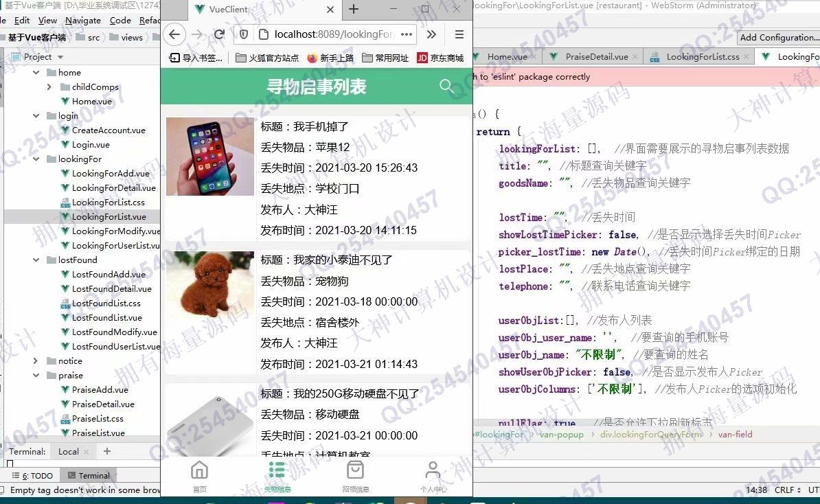Switch to the PraiseDetail.vue editor tab

596,57
